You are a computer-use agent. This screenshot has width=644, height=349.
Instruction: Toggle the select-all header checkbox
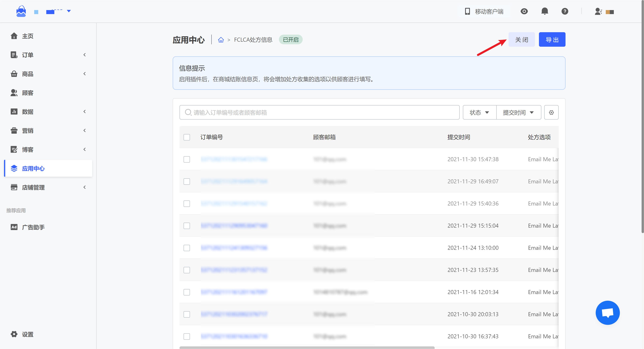click(187, 137)
